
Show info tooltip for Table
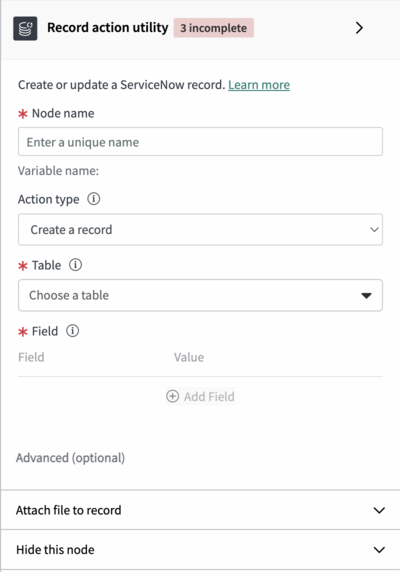[x=75, y=264]
